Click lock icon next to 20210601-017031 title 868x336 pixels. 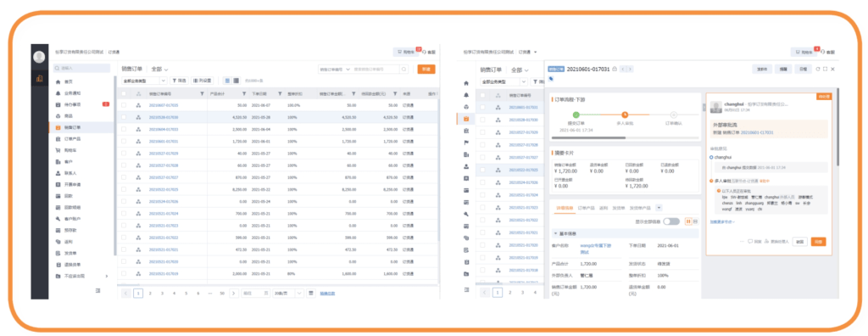[614, 69]
